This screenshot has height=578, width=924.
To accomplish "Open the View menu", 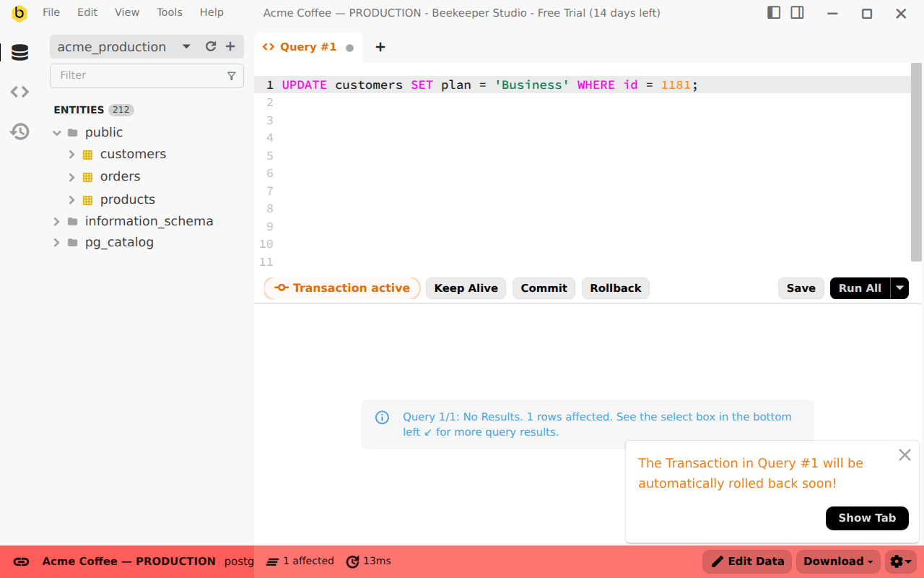I will tap(127, 12).
